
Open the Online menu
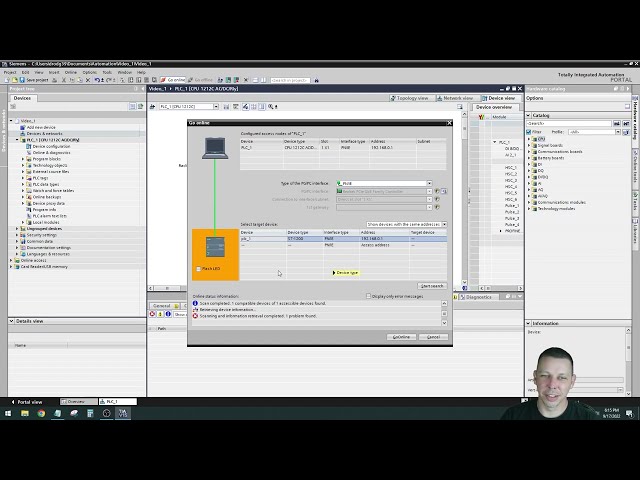tap(71, 72)
